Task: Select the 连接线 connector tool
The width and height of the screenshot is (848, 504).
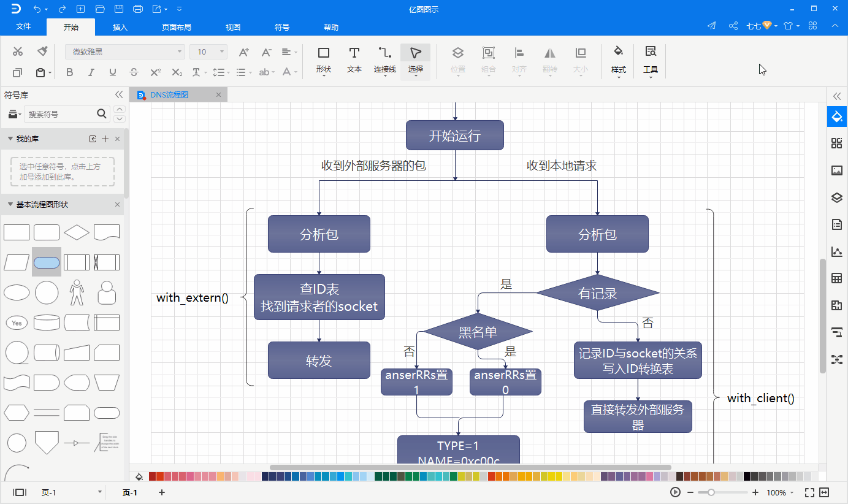Action: 385,61
